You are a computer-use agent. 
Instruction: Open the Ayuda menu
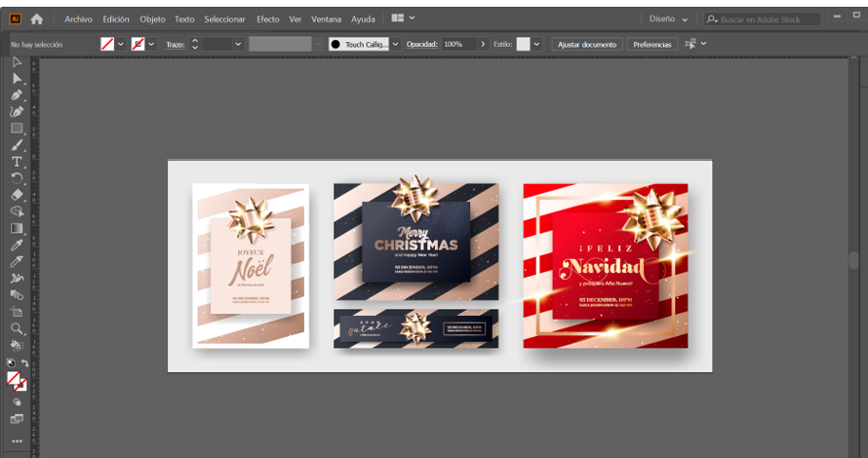(363, 19)
